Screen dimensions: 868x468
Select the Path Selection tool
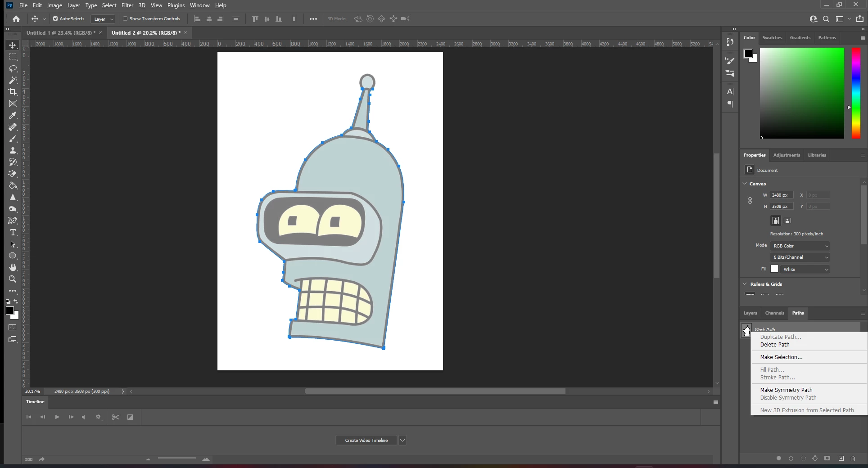13,244
